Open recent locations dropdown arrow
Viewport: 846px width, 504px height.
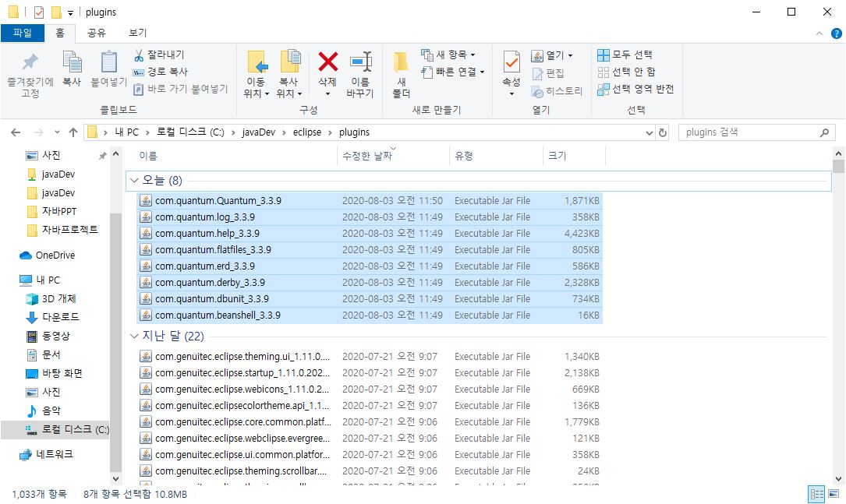(x=57, y=132)
